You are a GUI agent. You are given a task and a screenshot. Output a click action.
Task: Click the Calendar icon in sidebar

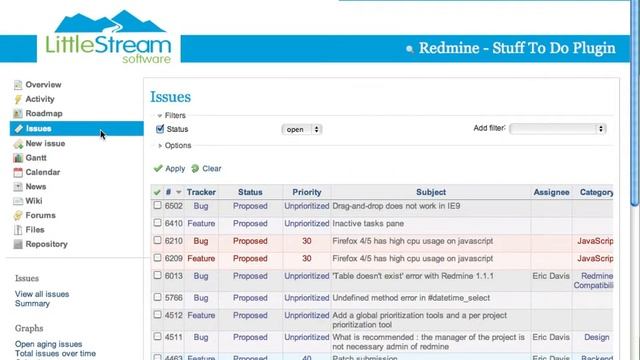point(18,172)
